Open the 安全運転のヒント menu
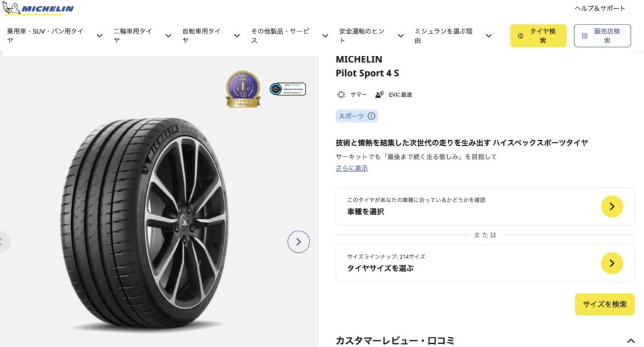Screen dimensions: 644x347 click(364, 35)
